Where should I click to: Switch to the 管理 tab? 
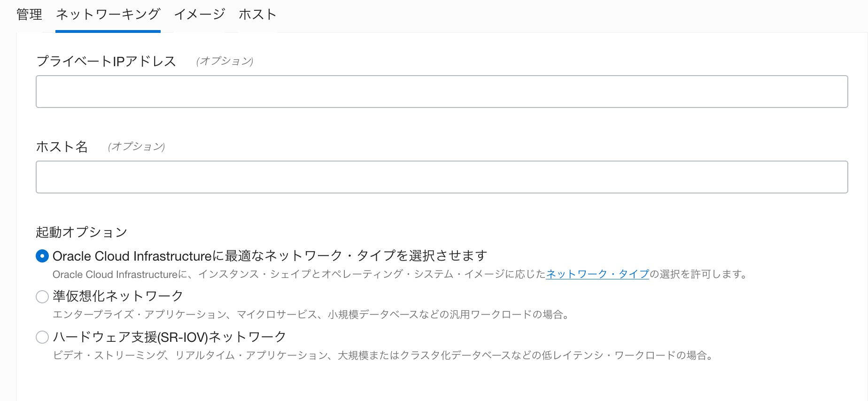(x=28, y=15)
